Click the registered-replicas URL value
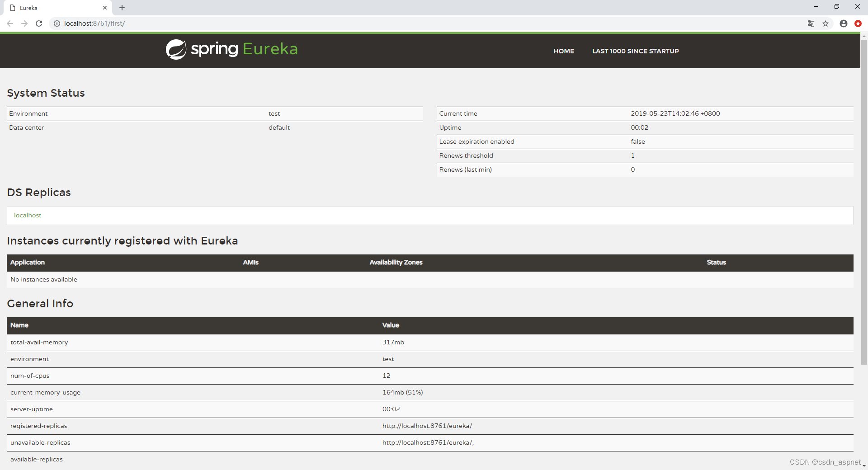Image resolution: width=868 pixels, height=470 pixels. tap(427, 426)
